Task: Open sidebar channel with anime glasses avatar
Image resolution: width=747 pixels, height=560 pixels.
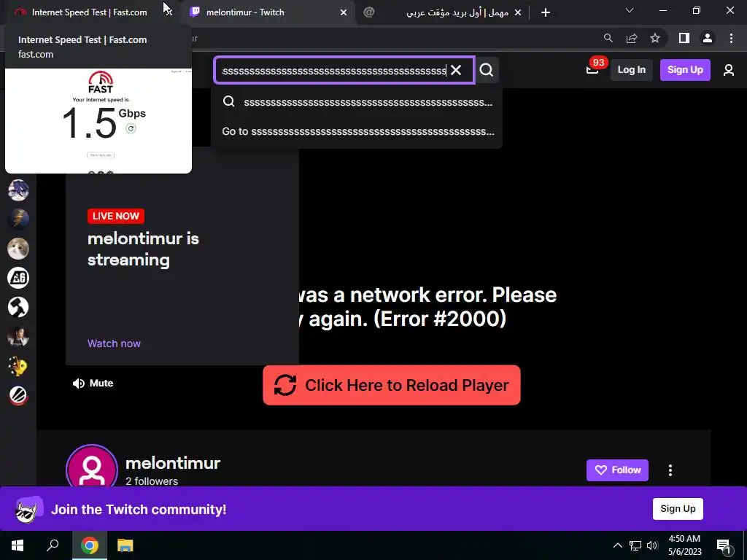Action: [18, 190]
